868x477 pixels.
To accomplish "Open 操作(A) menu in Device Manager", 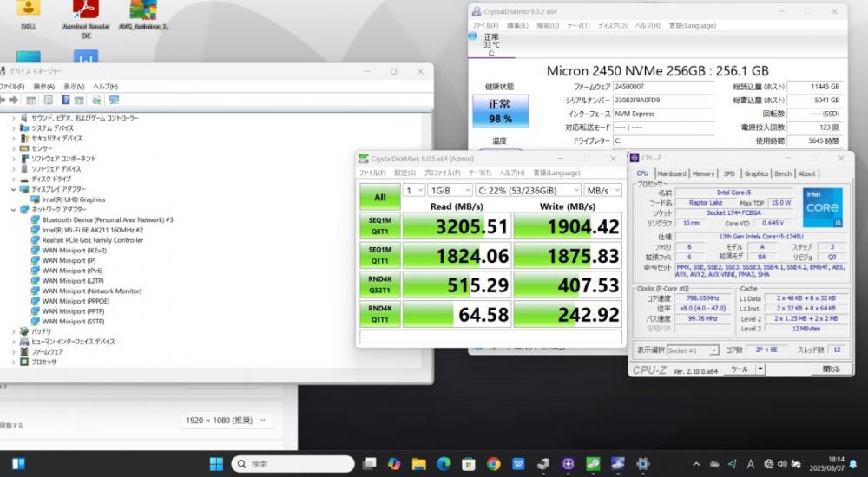I will click(43, 87).
